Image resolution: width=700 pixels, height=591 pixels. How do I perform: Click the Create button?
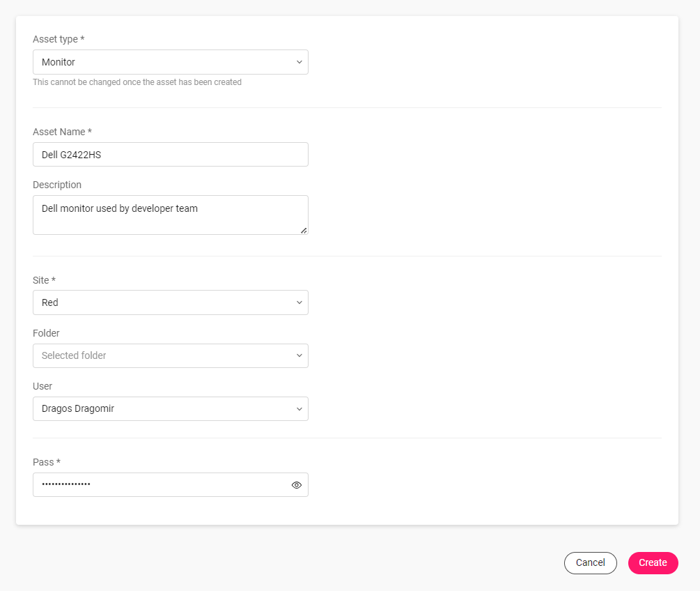pyautogui.click(x=653, y=562)
